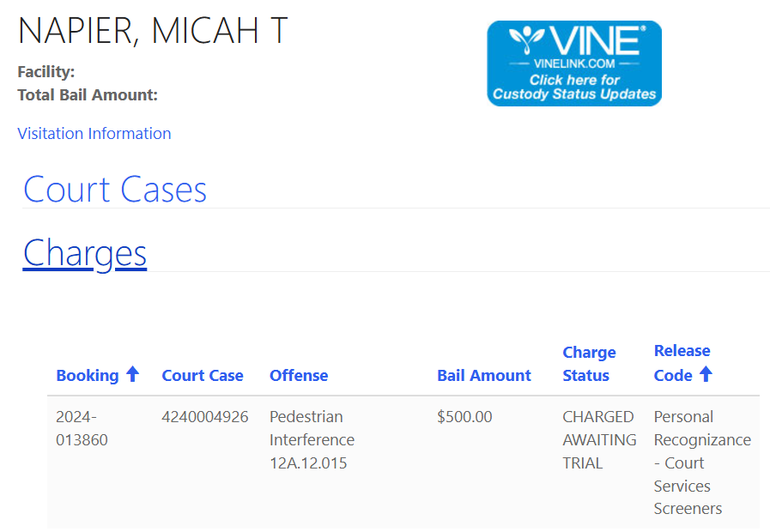Screen dimensions: 770x532
Task: Click the inmate name NAPIER, MICAH T
Action: pos(153,31)
